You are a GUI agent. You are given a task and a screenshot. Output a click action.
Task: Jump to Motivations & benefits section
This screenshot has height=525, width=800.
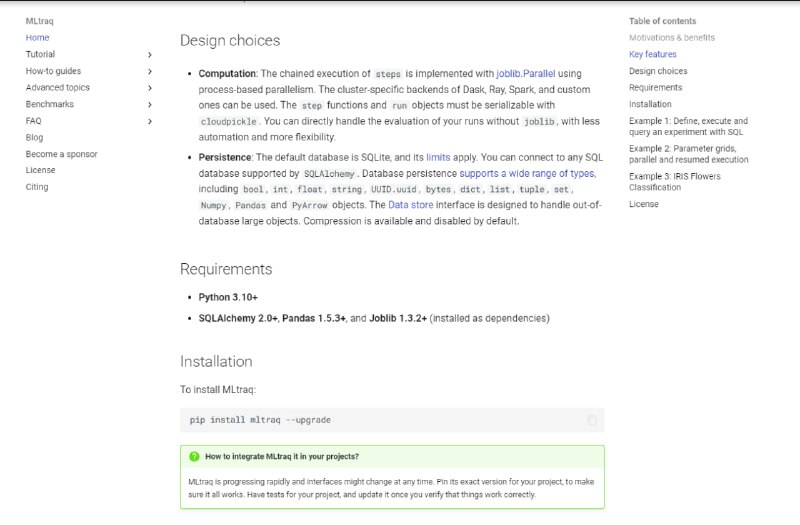tap(671, 38)
